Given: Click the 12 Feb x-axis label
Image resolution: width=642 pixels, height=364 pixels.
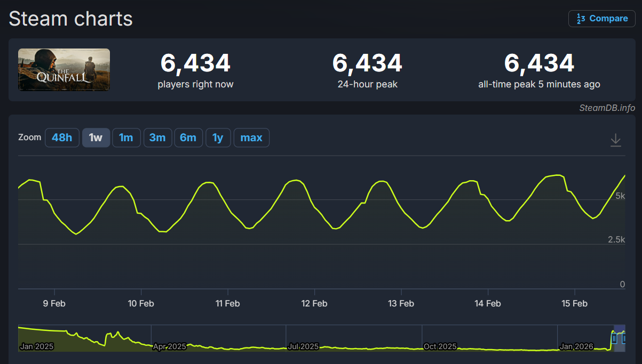Looking at the screenshot, I should 314,304.
